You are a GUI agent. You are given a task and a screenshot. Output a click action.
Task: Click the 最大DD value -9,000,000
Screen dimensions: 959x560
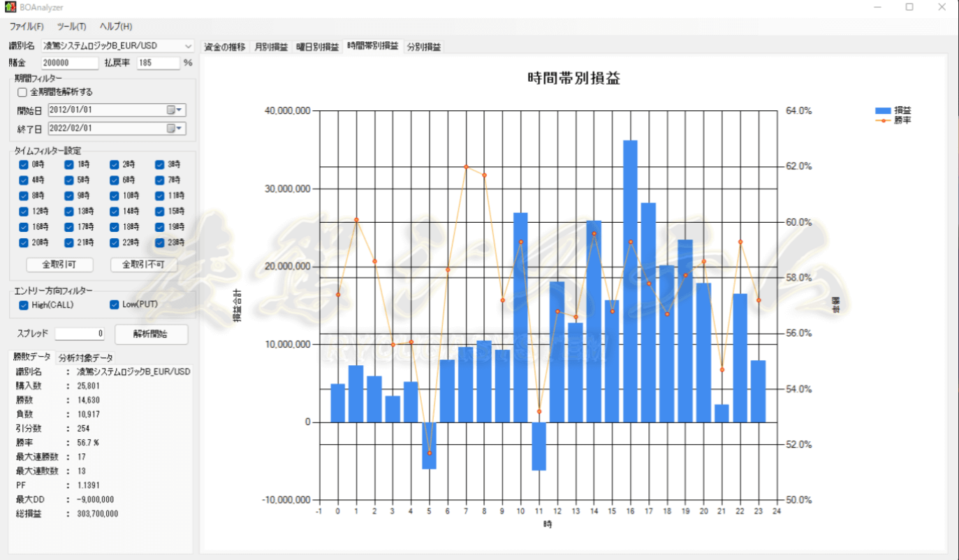coord(96,499)
